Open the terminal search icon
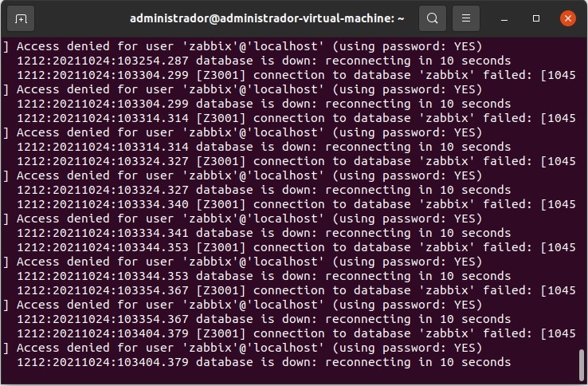 coord(433,18)
